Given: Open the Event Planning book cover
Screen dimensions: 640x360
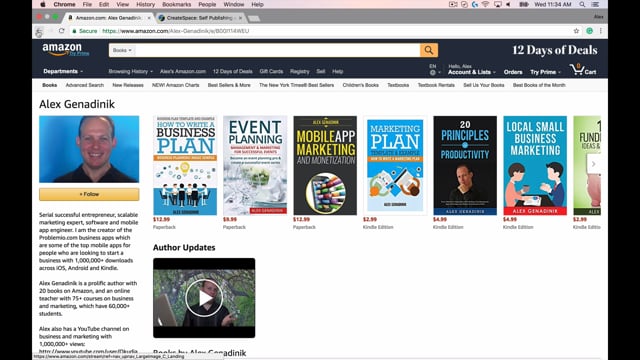Looking at the screenshot, I should point(255,165).
